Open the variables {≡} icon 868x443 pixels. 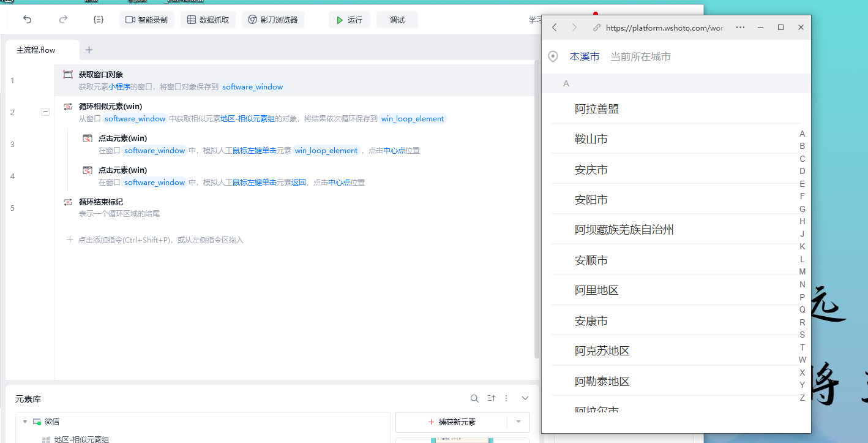coord(99,20)
